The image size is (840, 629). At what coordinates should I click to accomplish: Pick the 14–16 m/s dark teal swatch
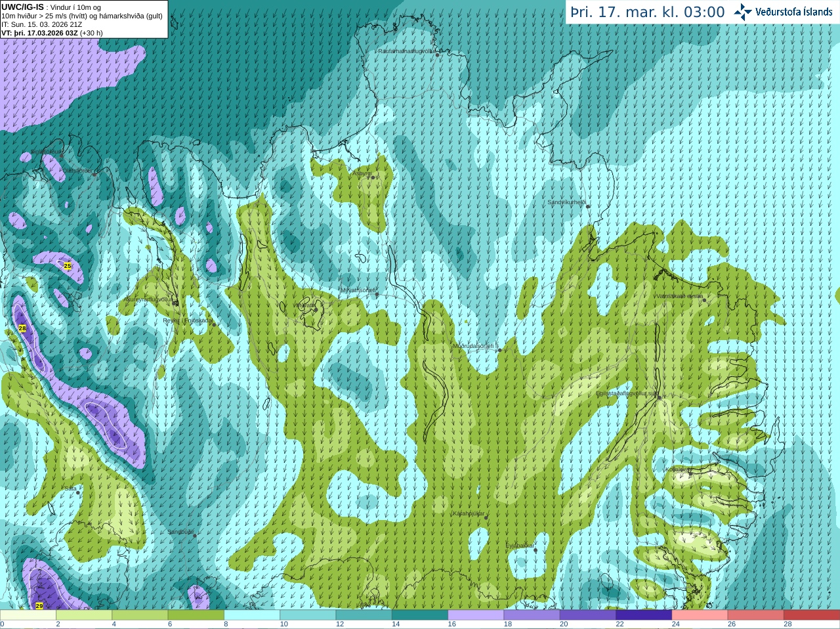(420, 615)
